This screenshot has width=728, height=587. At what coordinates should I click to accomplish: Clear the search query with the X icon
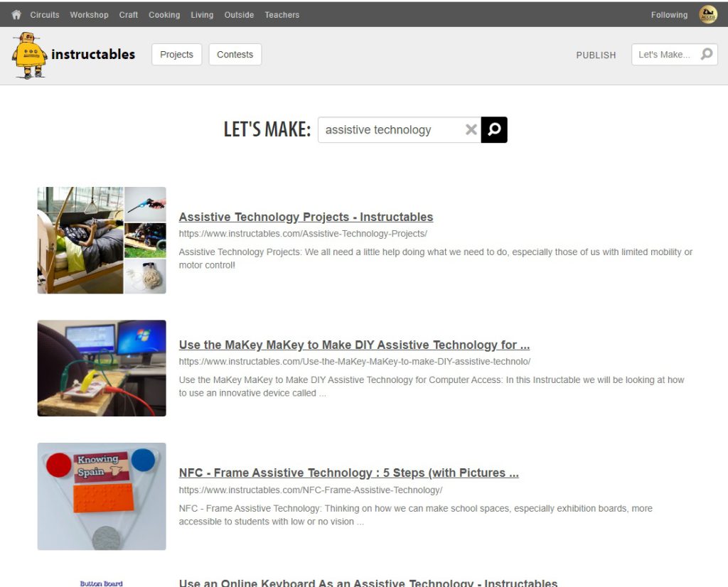click(x=471, y=129)
